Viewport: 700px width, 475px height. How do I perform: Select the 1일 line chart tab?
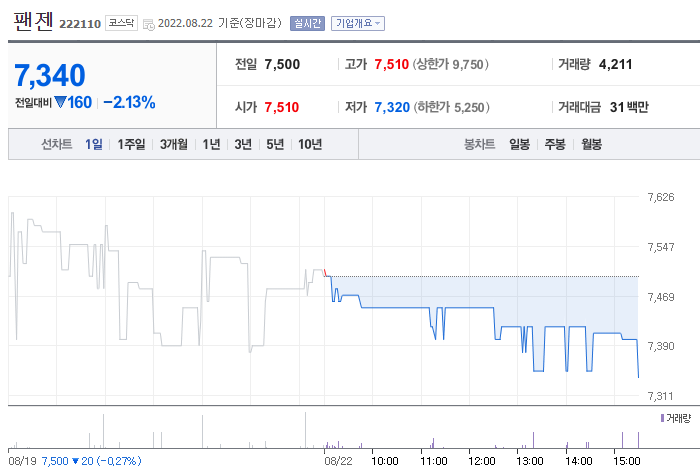[94, 144]
